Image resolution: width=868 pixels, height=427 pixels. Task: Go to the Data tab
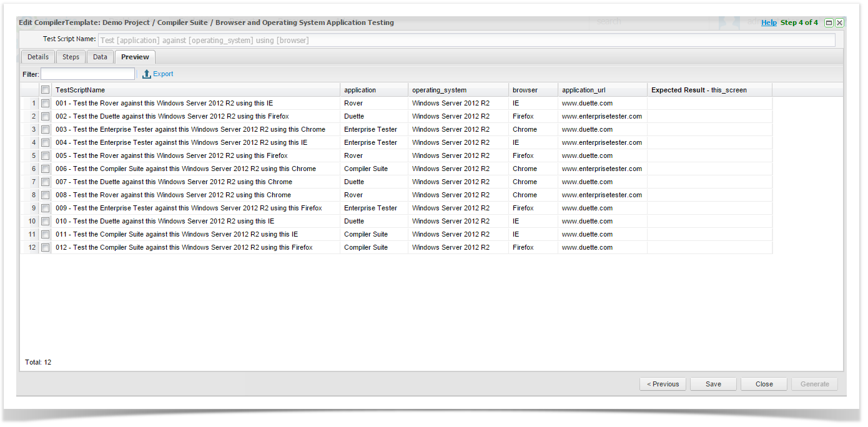(x=100, y=57)
